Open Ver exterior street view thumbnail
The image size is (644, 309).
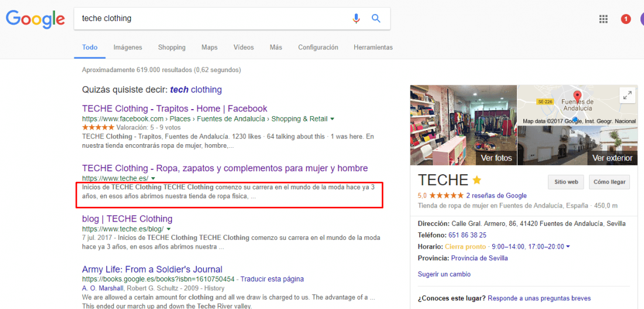tap(577, 145)
